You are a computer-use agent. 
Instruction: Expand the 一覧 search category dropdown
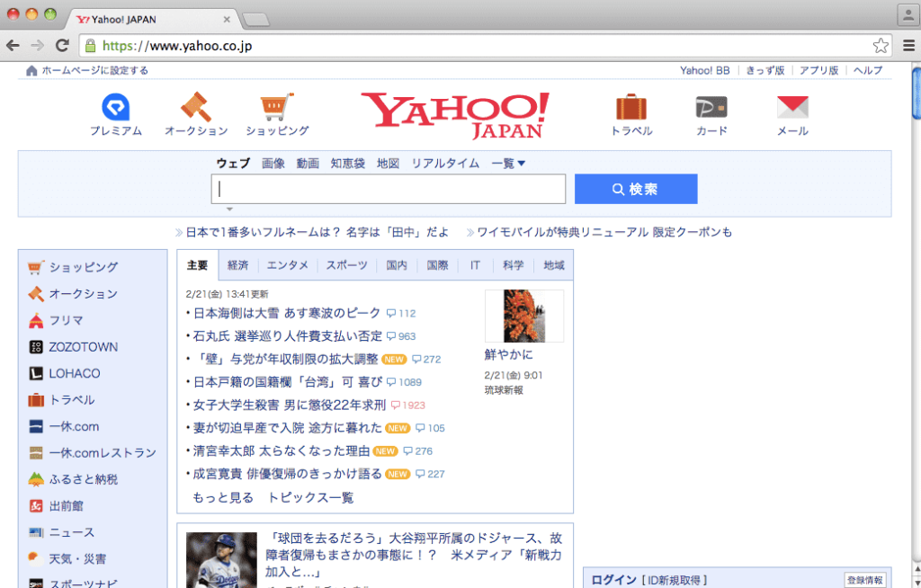tap(508, 164)
